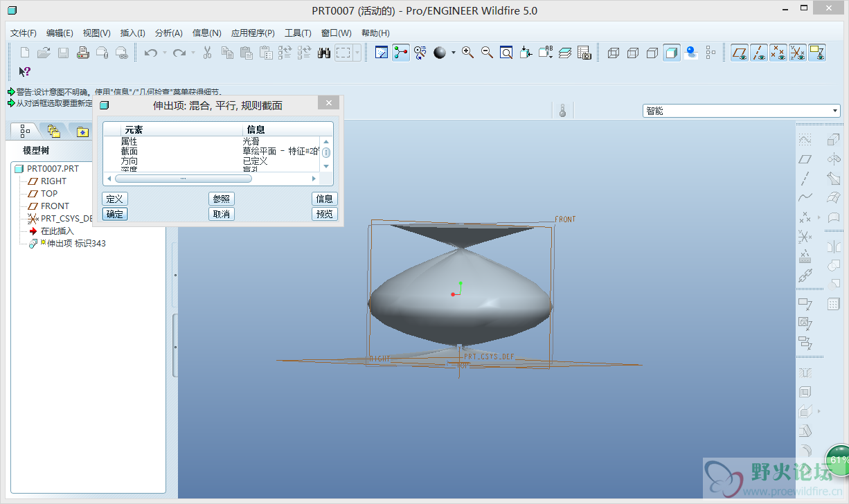
Task: Click the 信息 button in the dialog
Action: pos(325,199)
